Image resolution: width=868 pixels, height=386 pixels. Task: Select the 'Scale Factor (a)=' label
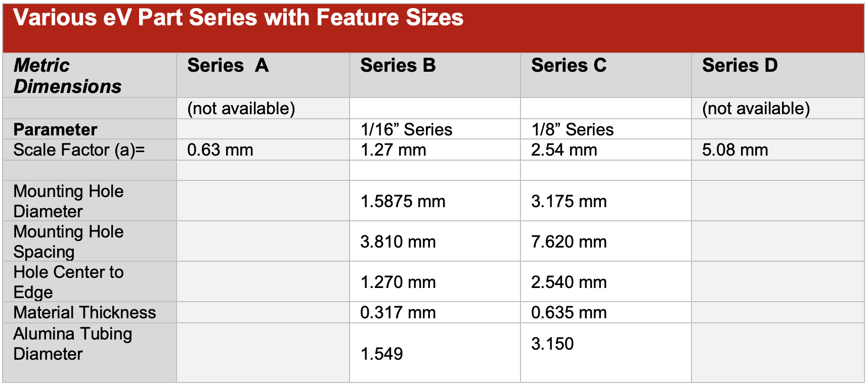79,150
